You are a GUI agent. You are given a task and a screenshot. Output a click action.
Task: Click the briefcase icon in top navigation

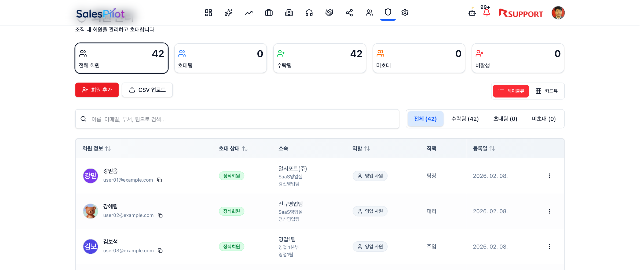[269, 13]
